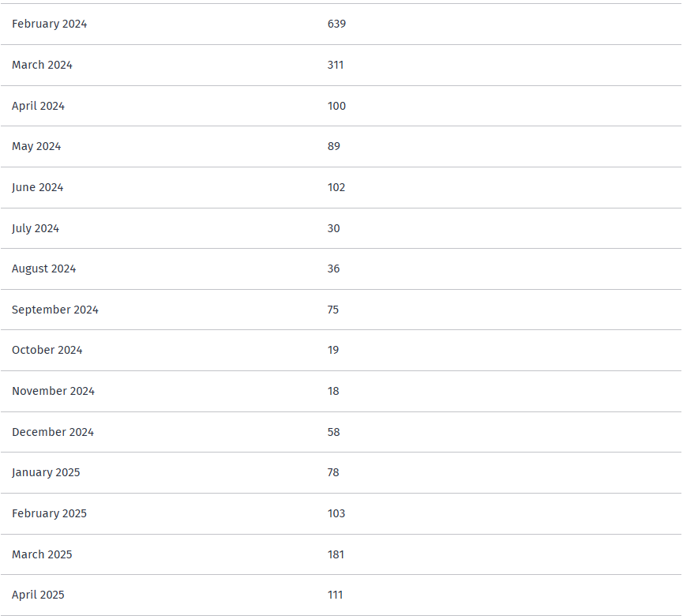Select the September 2024 month cell
Viewport: 683px width, 616px height.
[x=55, y=310]
